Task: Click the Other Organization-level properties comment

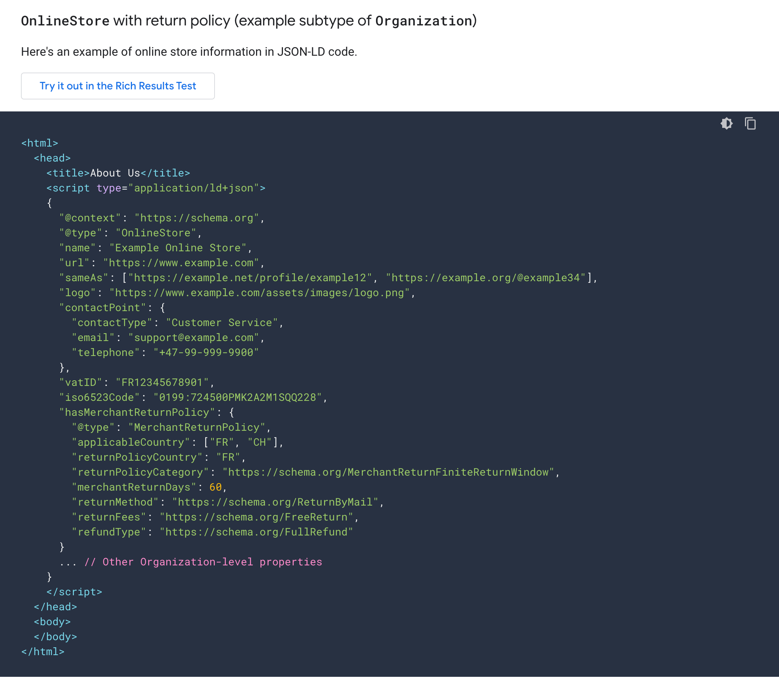Action: 203,562
